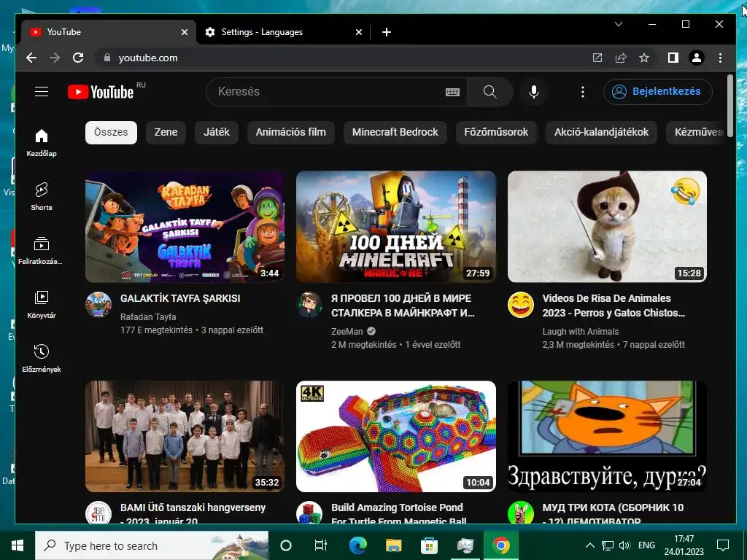Screen dimensions: 747x560
Task: Open Rafadan Tayfa channel name link
Action: (x=148, y=316)
